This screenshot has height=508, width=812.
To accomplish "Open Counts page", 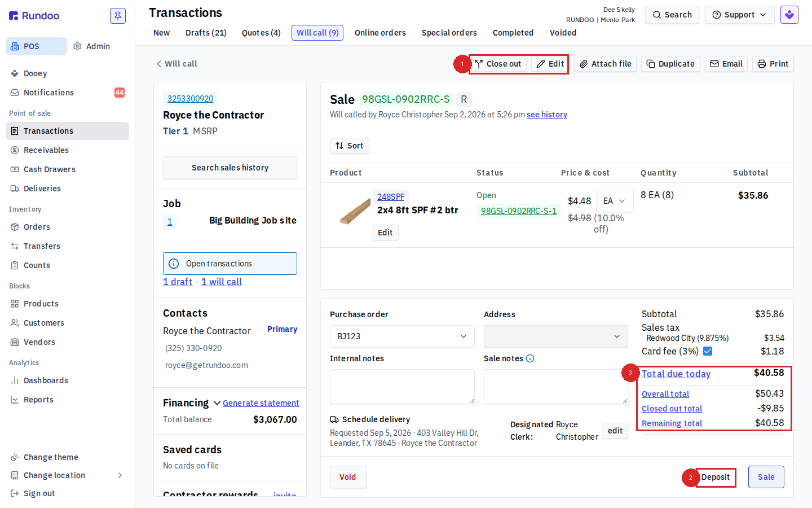I will pyautogui.click(x=37, y=265).
